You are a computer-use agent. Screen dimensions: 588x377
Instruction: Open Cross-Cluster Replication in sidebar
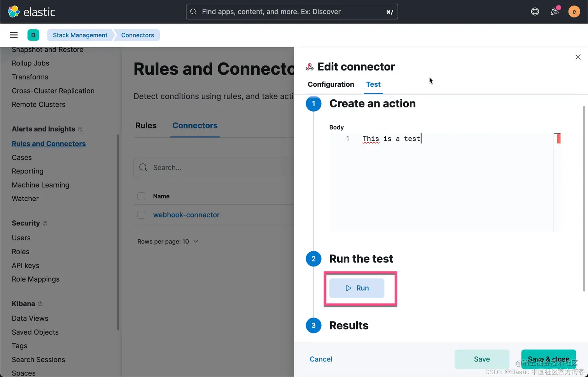click(x=53, y=91)
